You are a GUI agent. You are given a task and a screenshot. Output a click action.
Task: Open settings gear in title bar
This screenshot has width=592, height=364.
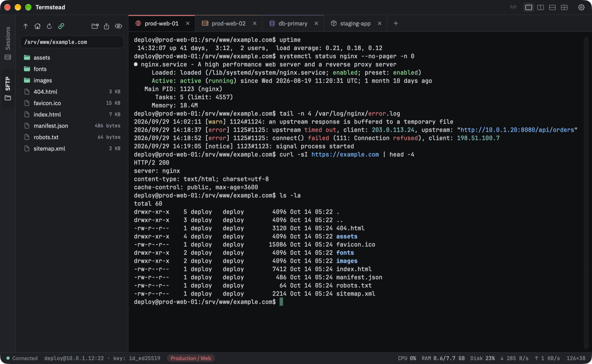pos(581,7)
